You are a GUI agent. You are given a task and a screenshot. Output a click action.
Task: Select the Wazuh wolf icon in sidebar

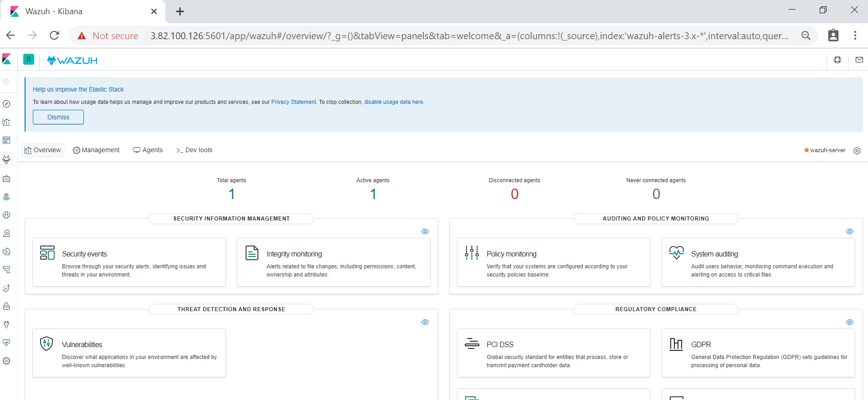(6, 159)
